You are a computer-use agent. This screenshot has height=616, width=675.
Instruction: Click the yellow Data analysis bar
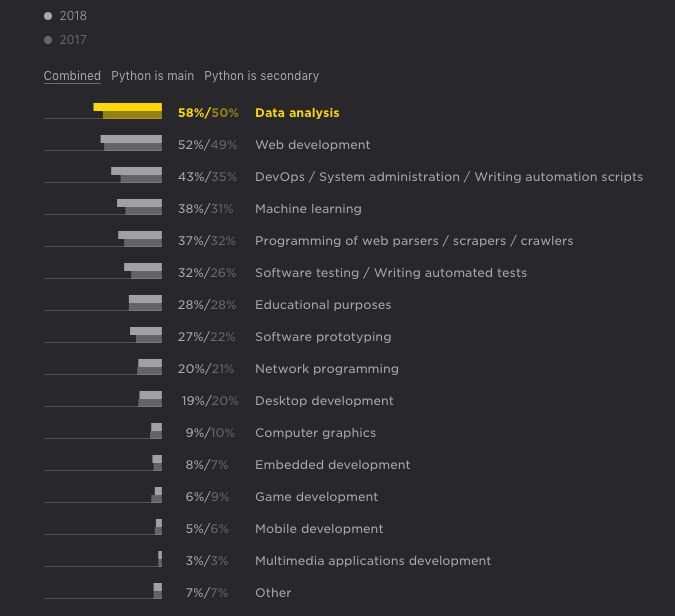[127, 111]
